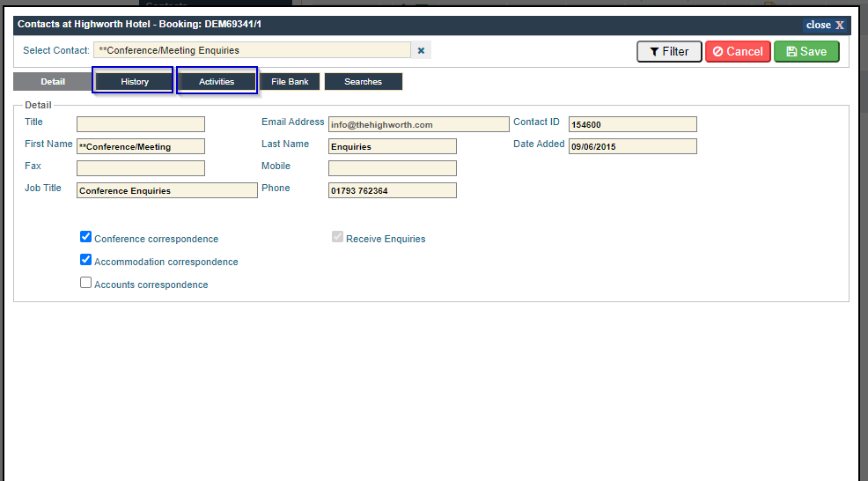Viewport: 868px width, 481px height.
Task: Focus the Fax input field
Action: [x=141, y=168]
